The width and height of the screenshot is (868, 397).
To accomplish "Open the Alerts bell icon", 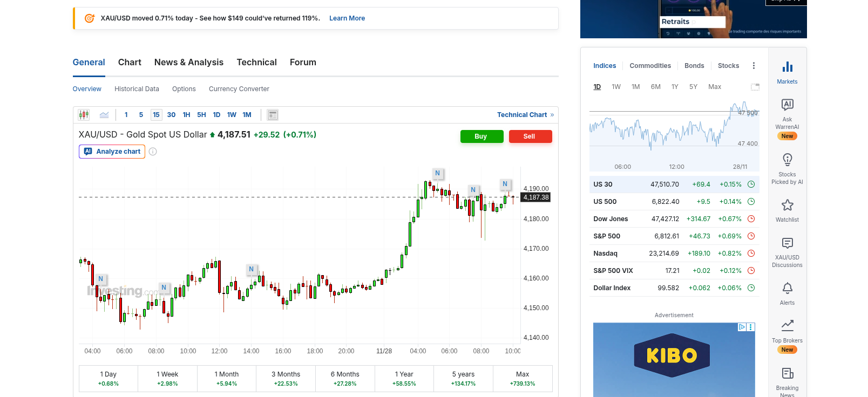I will (787, 288).
